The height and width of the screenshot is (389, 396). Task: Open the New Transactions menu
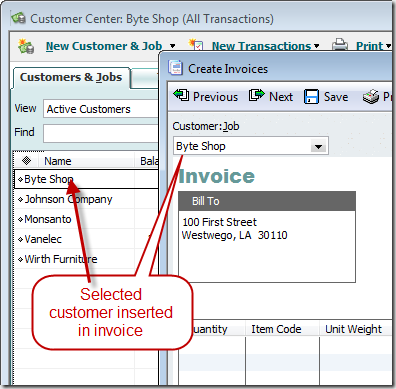pos(261,46)
